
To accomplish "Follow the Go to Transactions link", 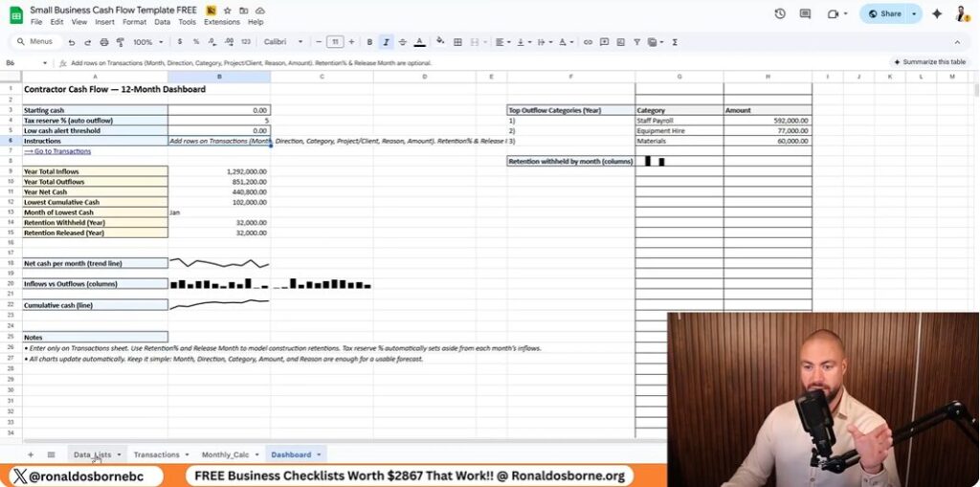I will click(57, 151).
